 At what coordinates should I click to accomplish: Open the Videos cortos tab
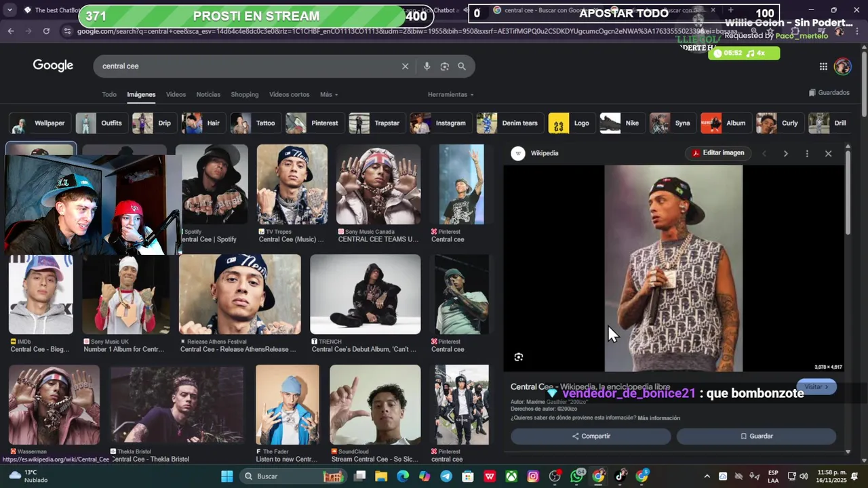(x=289, y=94)
